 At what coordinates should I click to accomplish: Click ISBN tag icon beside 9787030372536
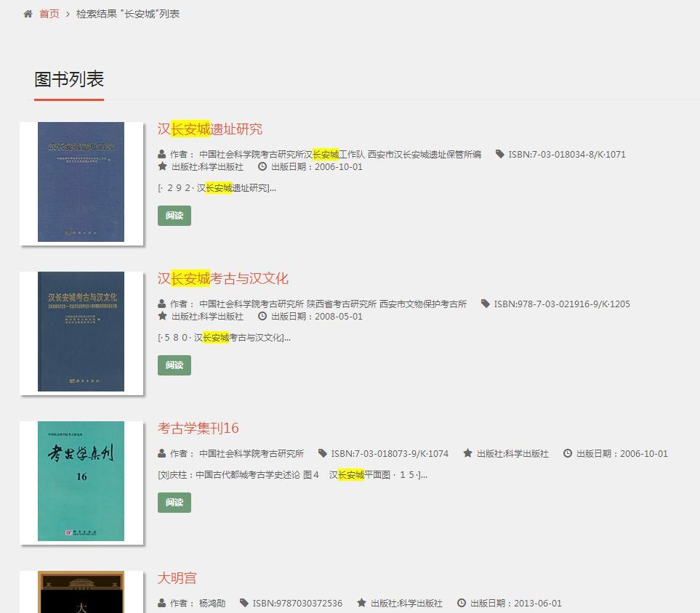click(244, 603)
